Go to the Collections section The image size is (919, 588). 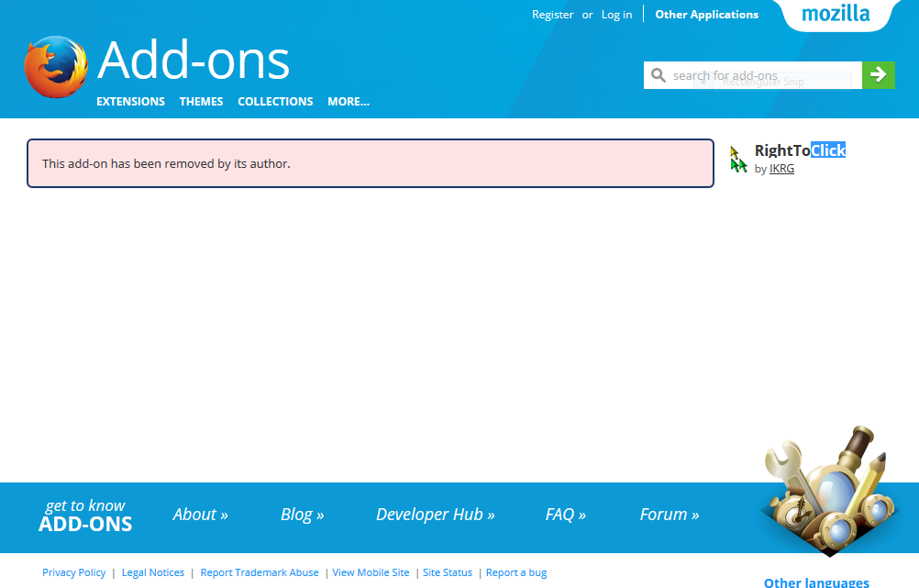[275, 102]
